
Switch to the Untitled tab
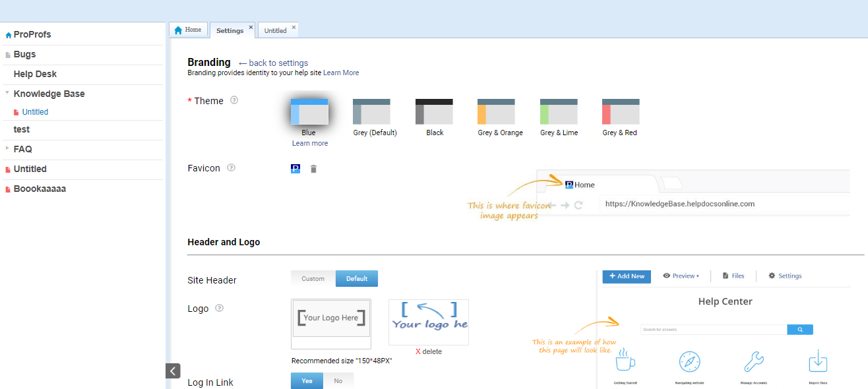tap(275, 30)
